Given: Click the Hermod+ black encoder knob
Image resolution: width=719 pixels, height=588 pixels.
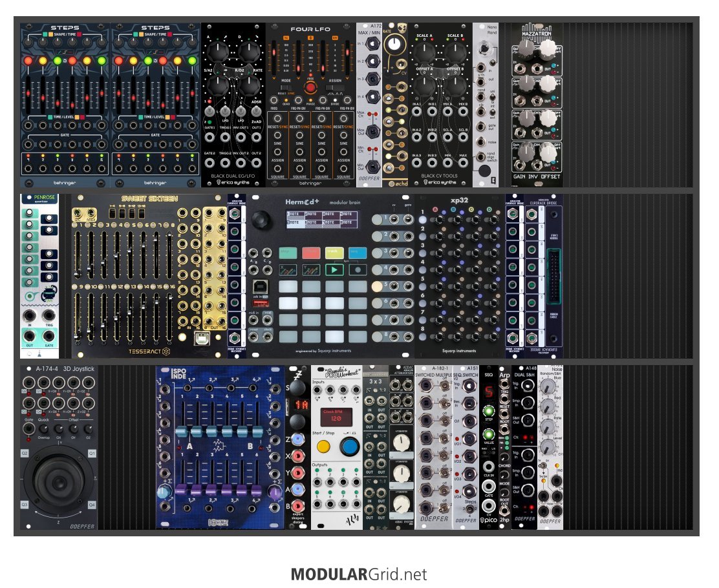Looking at the screenshot, I should coord(261,220).
